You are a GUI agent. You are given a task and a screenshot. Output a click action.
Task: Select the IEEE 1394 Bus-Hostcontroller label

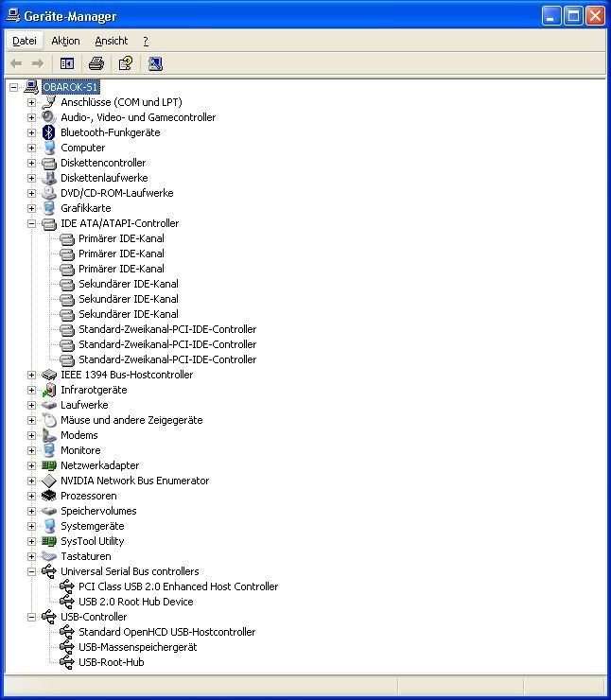click(x=127, y=375)
